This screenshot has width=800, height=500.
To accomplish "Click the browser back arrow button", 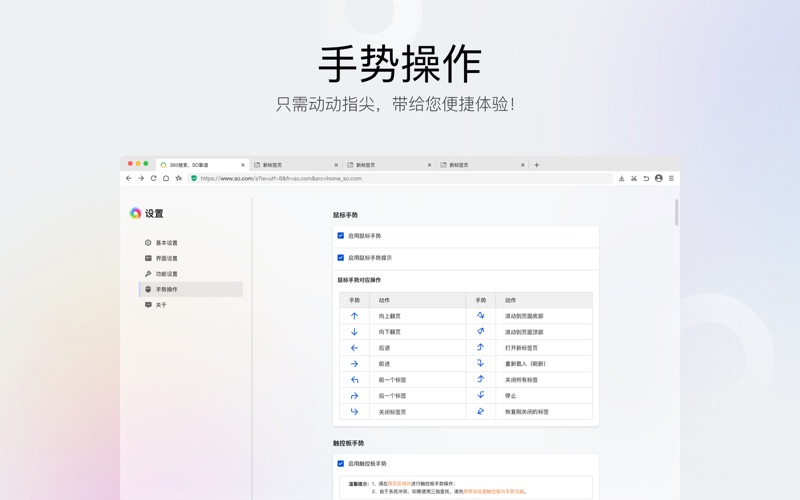I will coord(129,179).
